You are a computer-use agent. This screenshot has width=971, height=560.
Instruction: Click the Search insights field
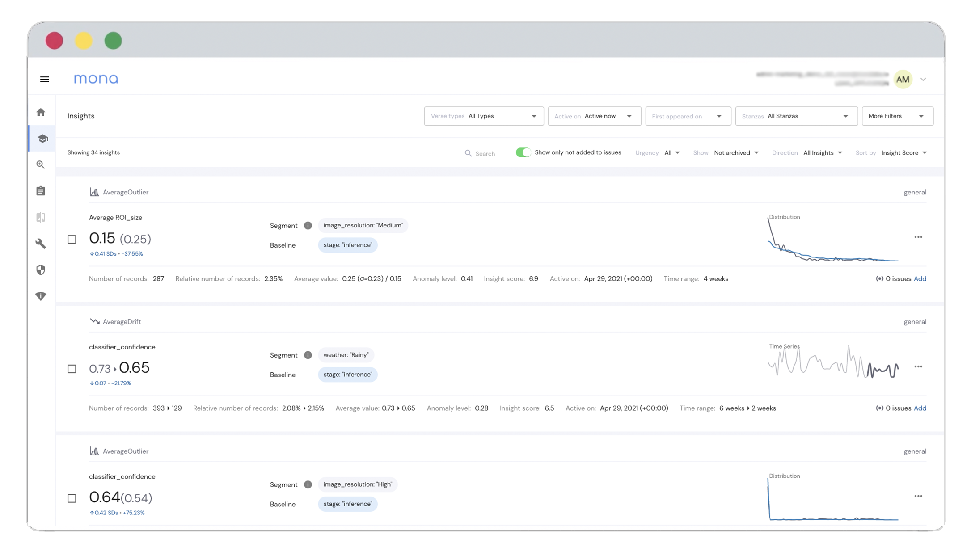point(485,153)
